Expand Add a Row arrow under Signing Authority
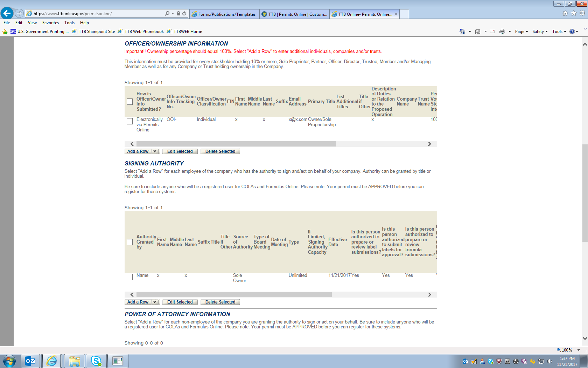Image resolution: width=588 pixels, height=368 pixels. [x=155, y=302]
